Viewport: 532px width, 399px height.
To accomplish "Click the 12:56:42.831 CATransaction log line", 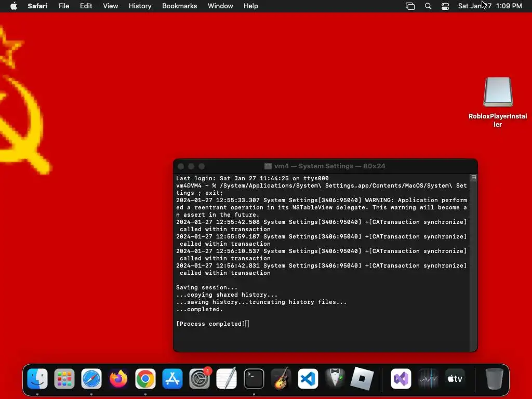I will pos(321,269).
